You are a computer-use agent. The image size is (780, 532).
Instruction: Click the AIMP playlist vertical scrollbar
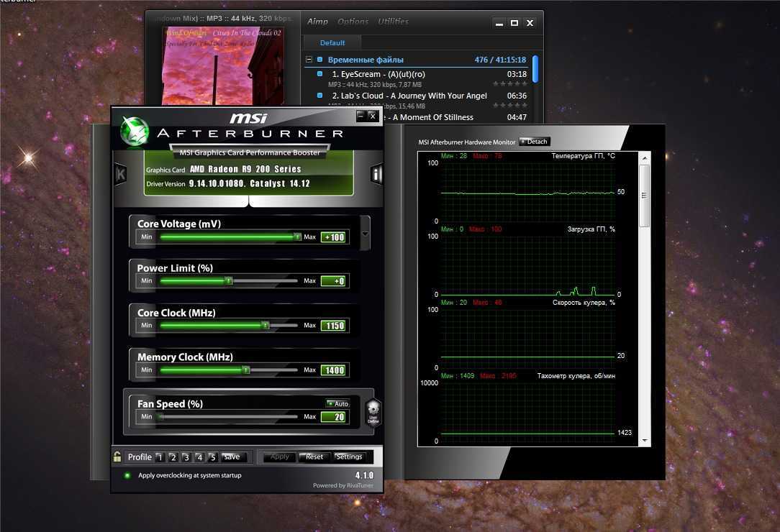point(535,69)
